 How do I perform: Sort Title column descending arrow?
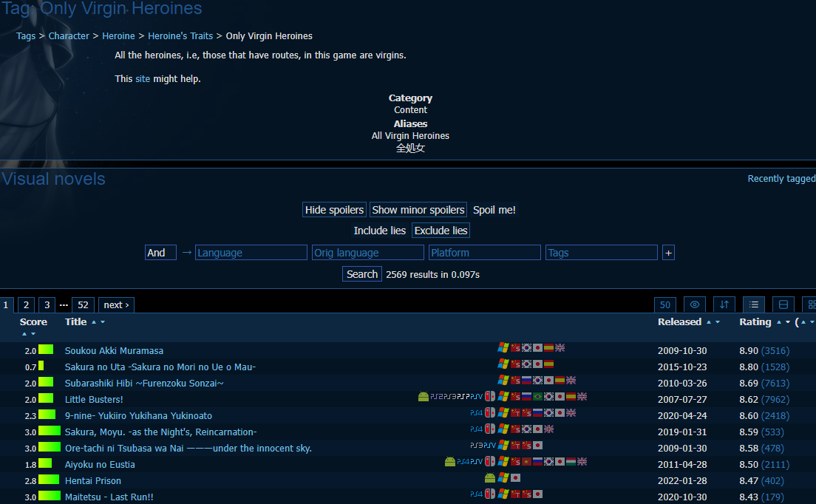coord(103,322)
